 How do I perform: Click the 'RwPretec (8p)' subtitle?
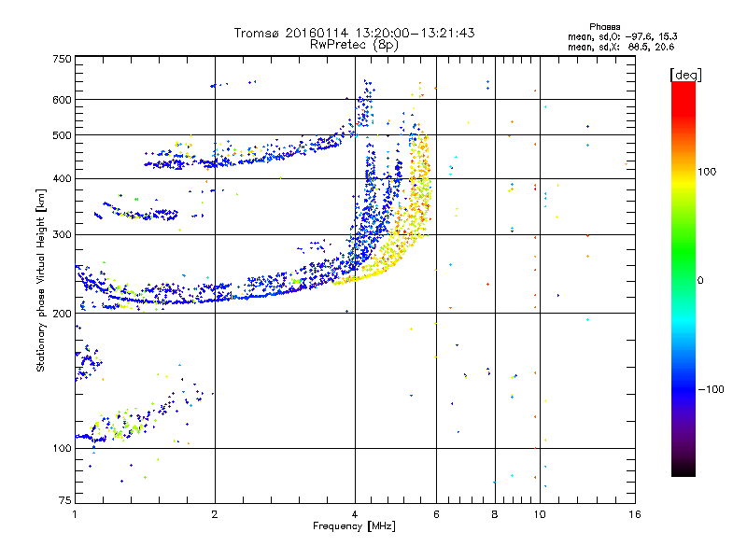[355, 45]
